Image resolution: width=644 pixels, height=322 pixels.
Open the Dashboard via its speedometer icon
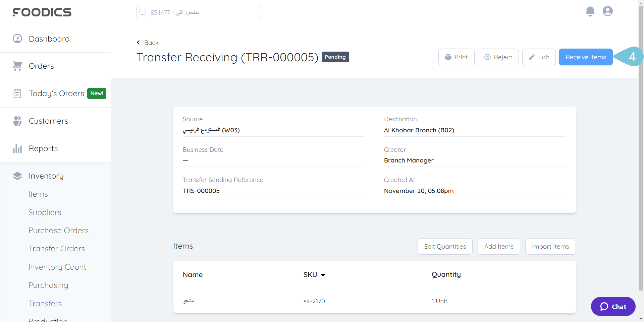17,39
